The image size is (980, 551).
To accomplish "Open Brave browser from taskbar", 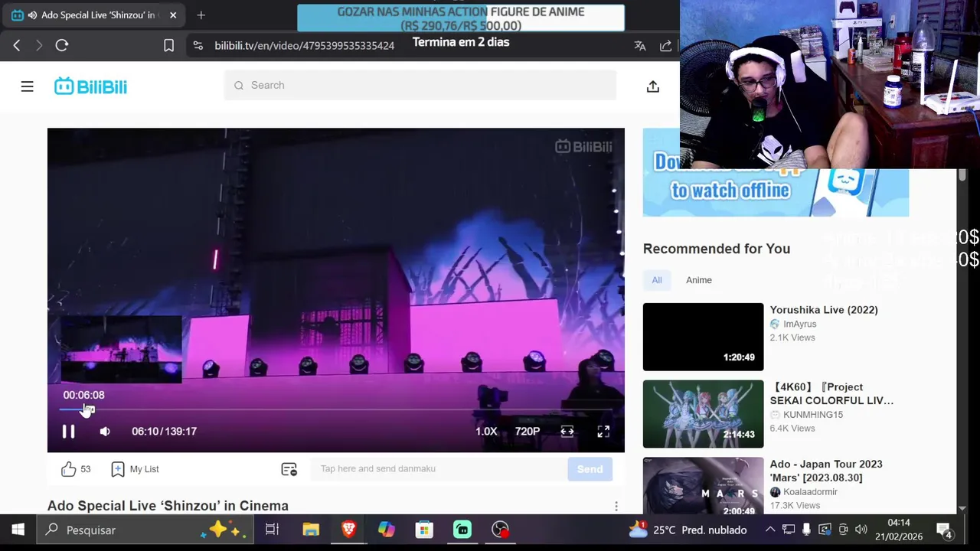I will coord(348,530).
